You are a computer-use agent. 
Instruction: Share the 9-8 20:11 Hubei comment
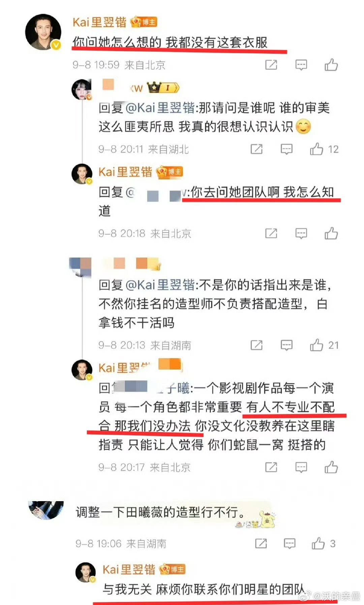coord(256,149)
